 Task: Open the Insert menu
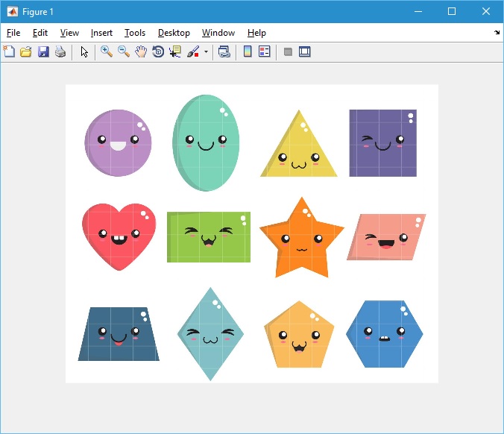[101, 33]
